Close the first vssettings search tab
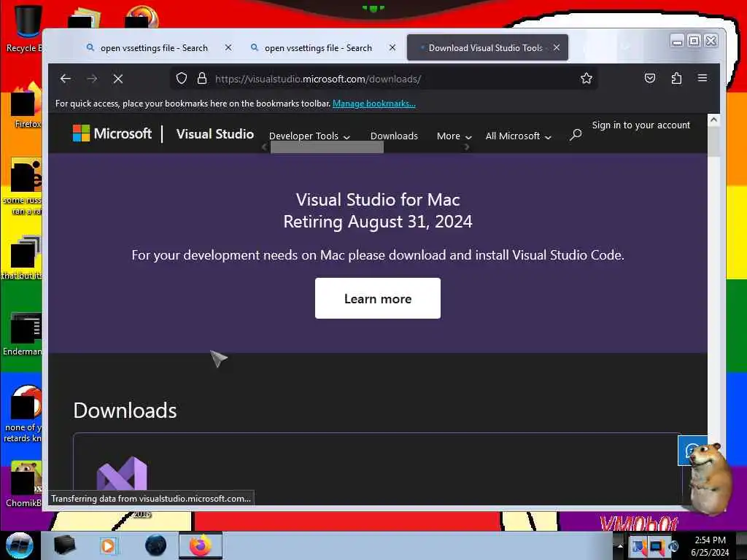 pos(228,47)
